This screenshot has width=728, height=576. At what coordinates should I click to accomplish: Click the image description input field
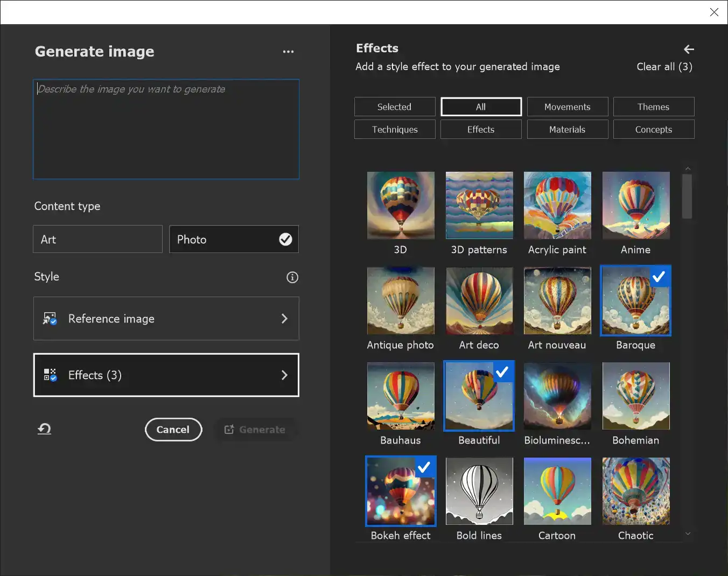tap(165, 129)
